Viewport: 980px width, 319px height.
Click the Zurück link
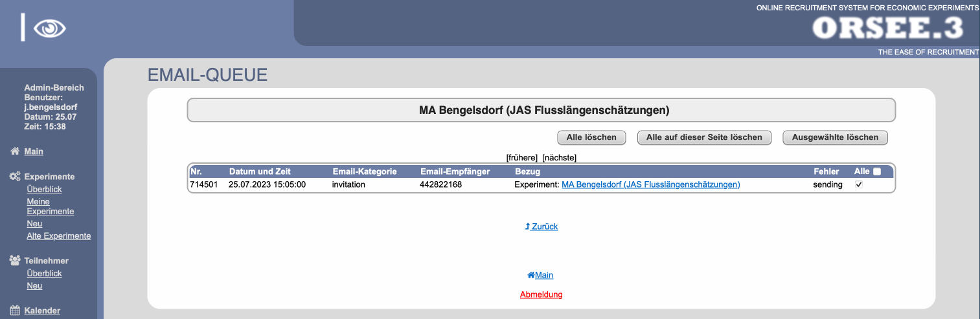[x=541, y=226]
